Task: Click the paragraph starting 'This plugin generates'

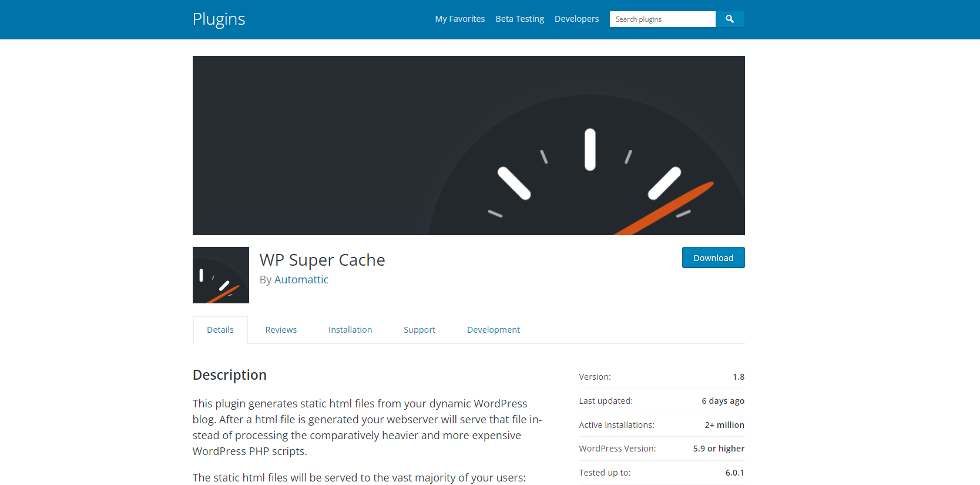Action: [368, 427]
